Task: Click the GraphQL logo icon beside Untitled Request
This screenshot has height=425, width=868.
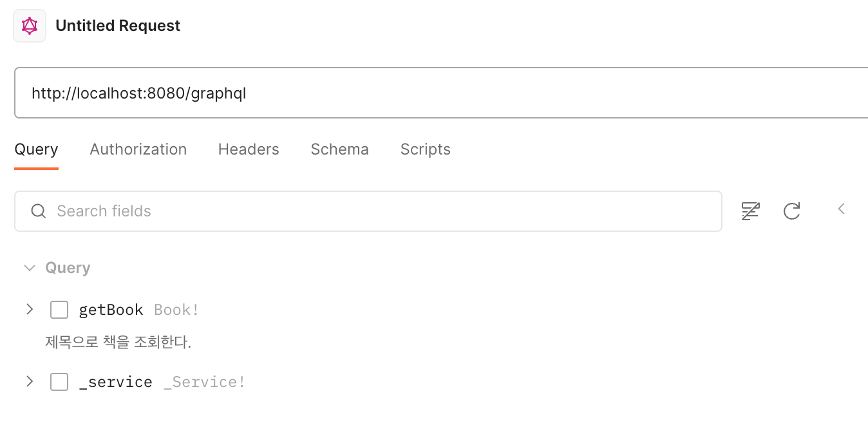Action: (x=29, y=25)
